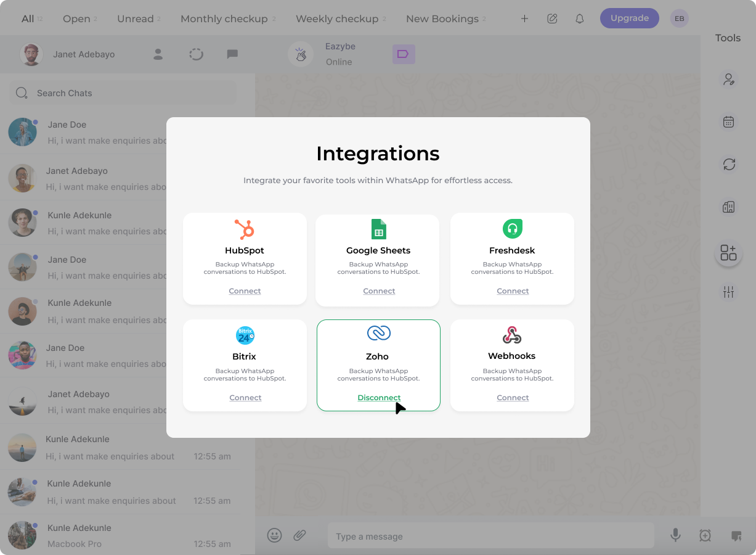Connect the HubSpot integration
The image size is (756, 555).
(x=245, y=291)
